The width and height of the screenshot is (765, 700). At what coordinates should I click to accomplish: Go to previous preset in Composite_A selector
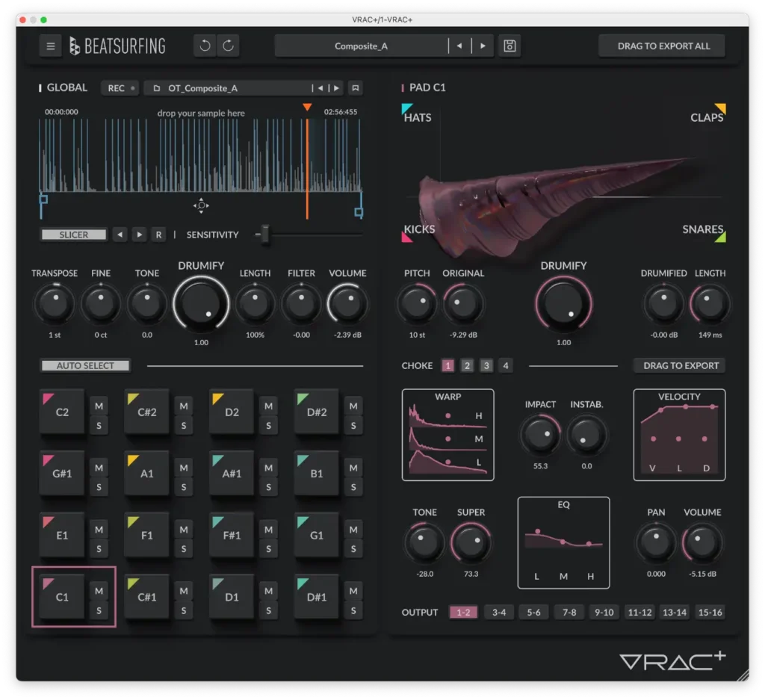pos(459,46)
